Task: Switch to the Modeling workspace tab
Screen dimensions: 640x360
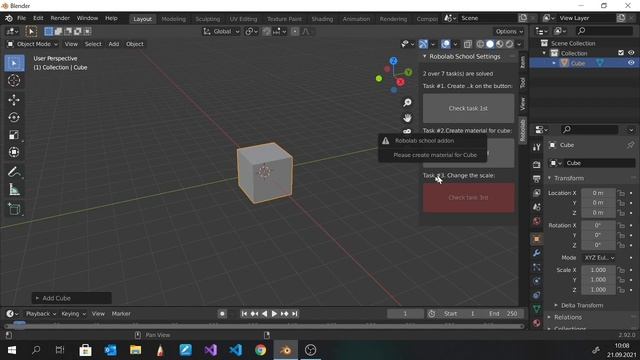Action: tap(173, 19)
